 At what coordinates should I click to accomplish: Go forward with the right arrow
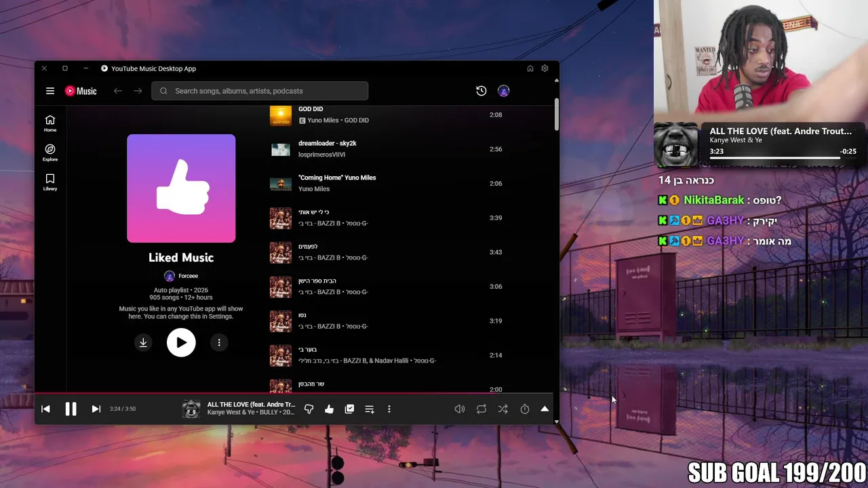click(138, 91)
